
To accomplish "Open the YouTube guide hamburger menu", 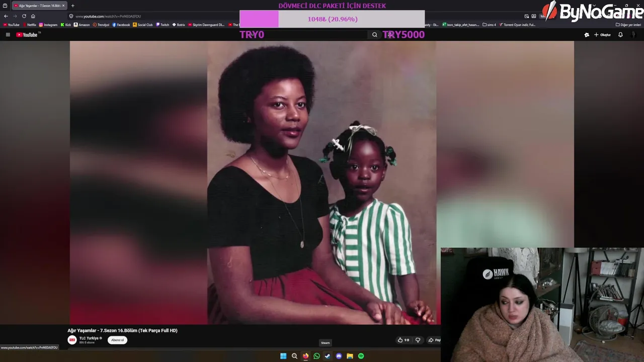I will pos(8,35).
